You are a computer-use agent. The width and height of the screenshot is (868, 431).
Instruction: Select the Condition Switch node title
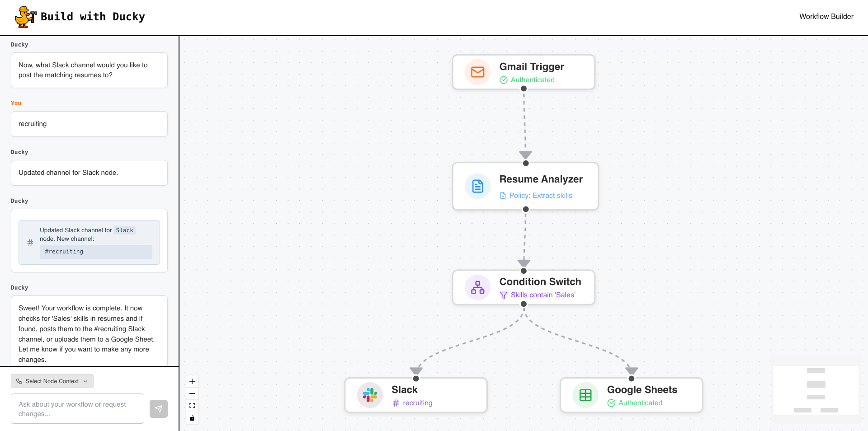[540, 281]
